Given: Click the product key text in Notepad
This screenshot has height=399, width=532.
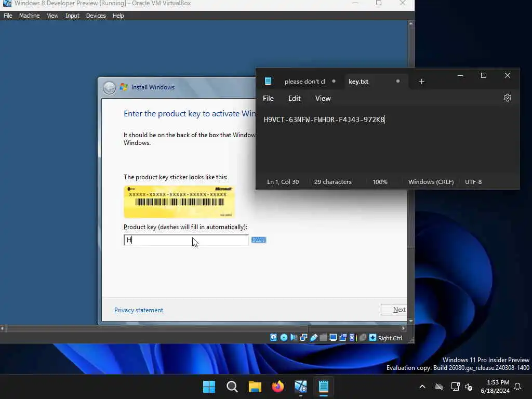Looking at the screenshot, I should (x=324, y=120).
